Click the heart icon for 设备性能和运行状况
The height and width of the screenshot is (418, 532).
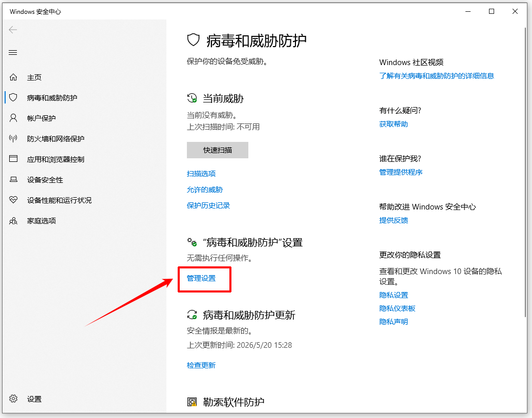tap(13, 200)
